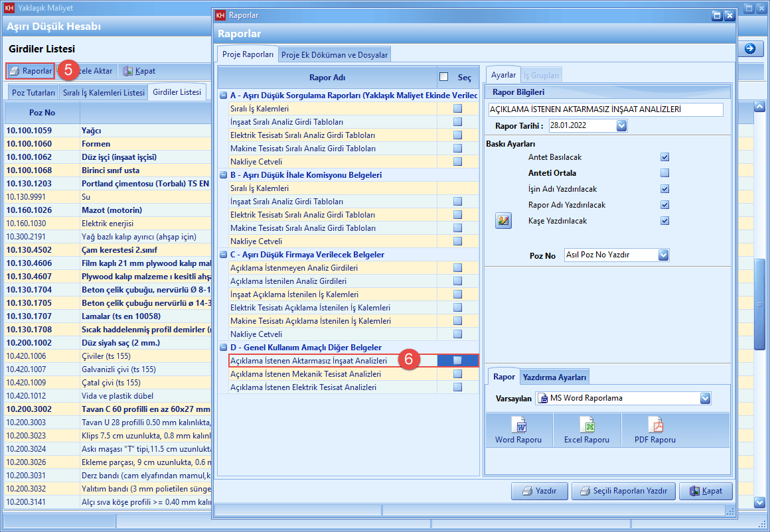Open the Yazdırma Ayarları tab
Image resolution: width=770 pixels, height=532 pixels.
tap(554, 377)
